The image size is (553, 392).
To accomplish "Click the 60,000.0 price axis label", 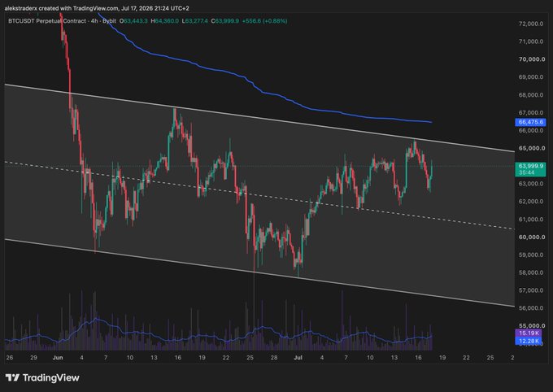I will point(532,237).
